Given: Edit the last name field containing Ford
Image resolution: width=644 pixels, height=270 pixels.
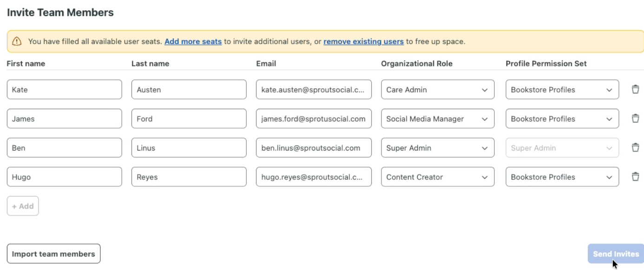Looking at the screenshot, I should tap(189, 119).
